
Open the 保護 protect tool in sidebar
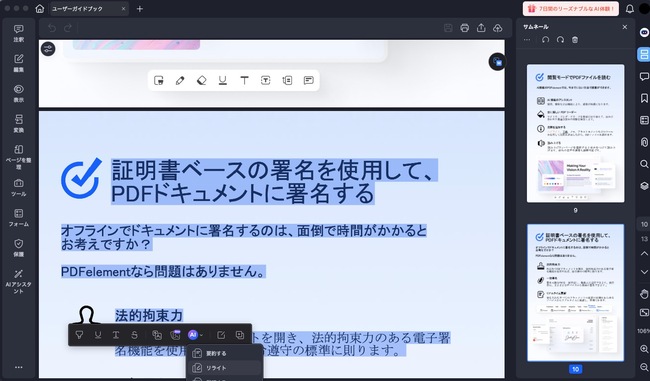click(19, 248)
